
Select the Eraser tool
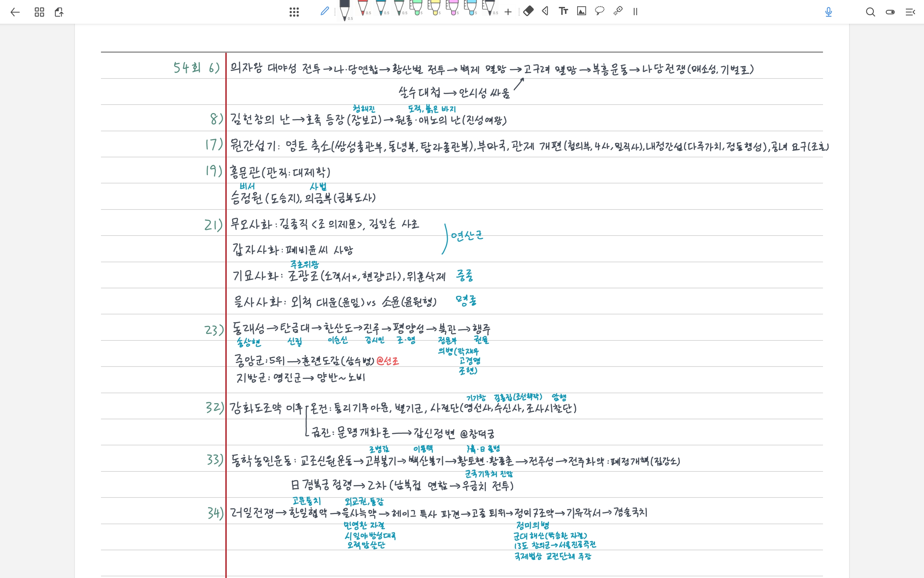pyautogui.click(x=528, y=11)
